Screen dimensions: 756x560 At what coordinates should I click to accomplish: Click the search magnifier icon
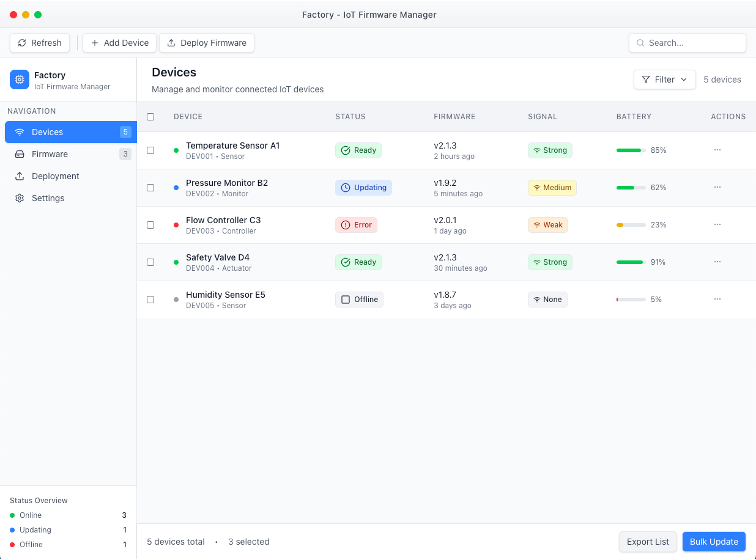(x=640, y=43)
